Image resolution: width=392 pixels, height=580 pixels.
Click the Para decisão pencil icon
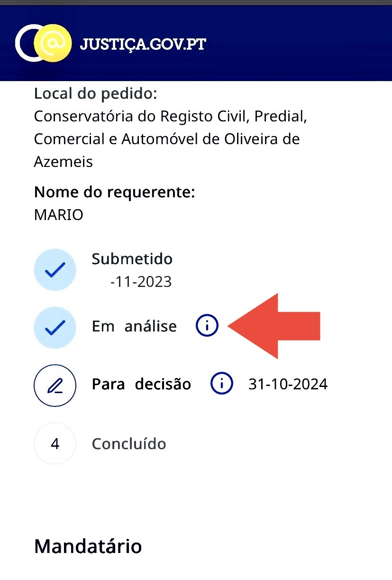55,386
